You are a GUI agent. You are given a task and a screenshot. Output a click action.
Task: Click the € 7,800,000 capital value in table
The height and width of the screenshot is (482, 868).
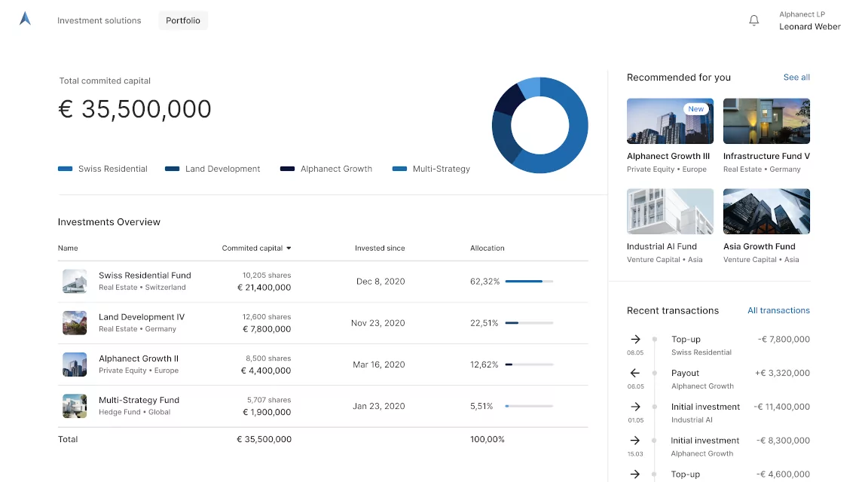[267, 329]
